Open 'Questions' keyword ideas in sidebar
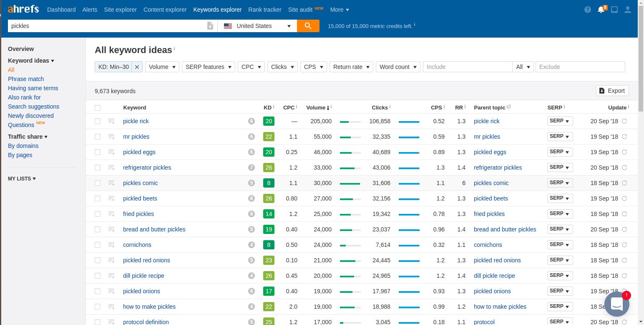The height and width of the screenshot is (325, 644). (21, 125)
